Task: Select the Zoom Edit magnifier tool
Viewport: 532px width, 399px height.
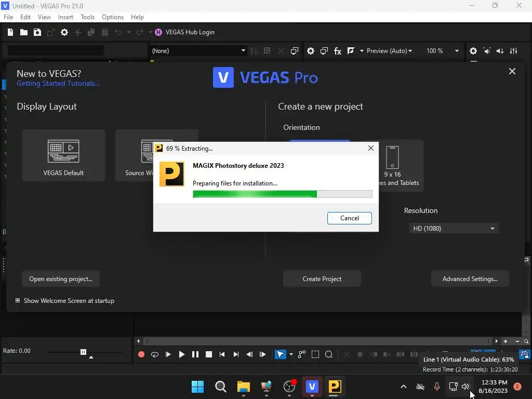Action: tap(329, 354)
